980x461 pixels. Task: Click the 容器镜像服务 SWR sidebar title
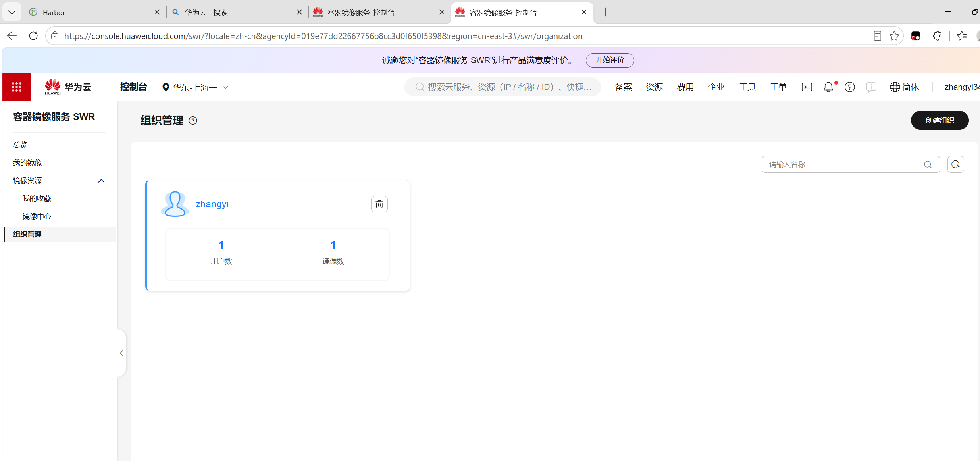point(54,117)
